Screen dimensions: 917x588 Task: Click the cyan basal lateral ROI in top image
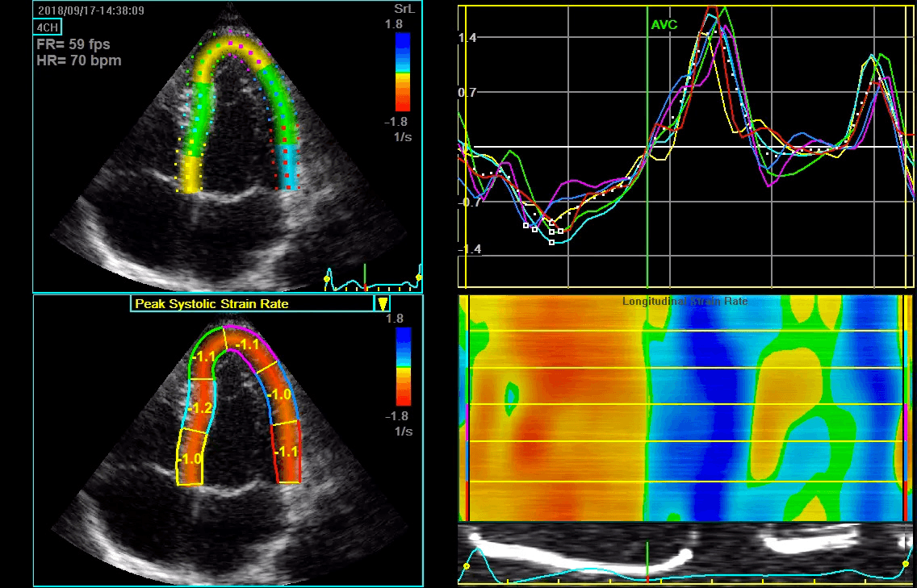coord(287,168)
